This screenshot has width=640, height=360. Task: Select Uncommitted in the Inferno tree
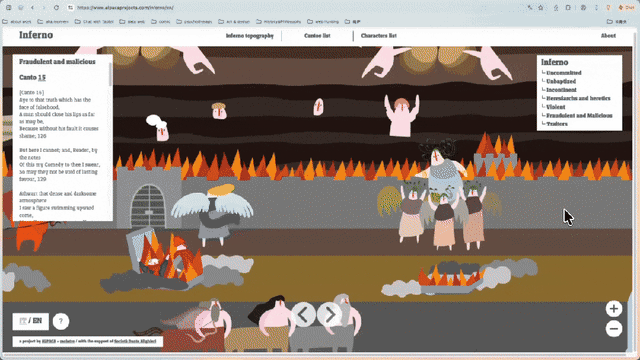pos(564,73)
